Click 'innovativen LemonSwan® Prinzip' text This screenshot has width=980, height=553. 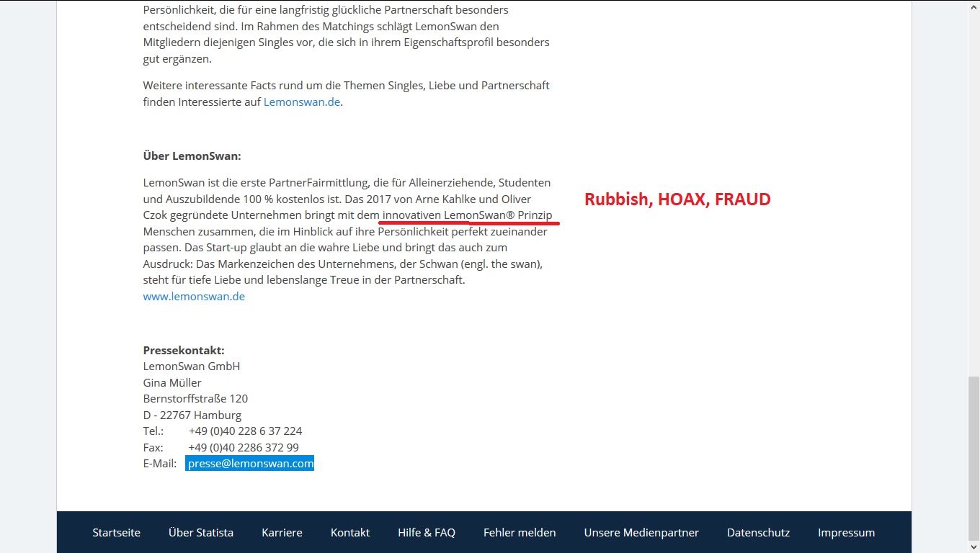point(468,215)
